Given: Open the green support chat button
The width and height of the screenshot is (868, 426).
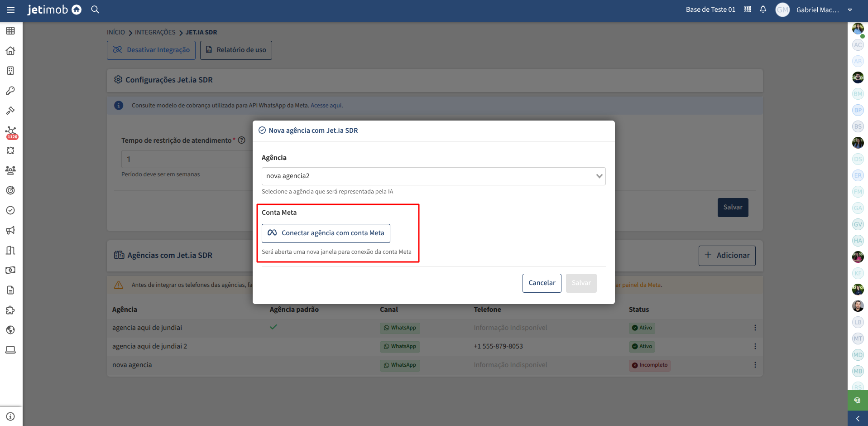Looking at the screenshot, I should [x=858, y=400].
